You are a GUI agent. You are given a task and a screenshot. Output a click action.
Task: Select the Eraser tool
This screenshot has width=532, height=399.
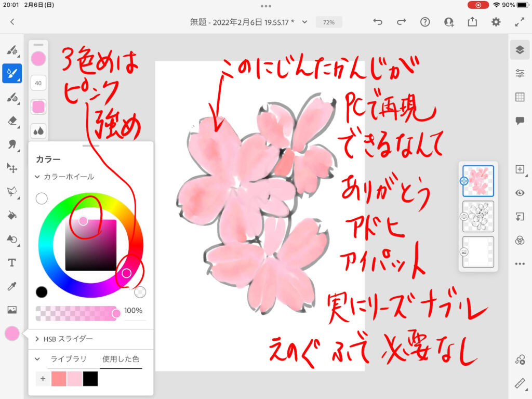click(11, 121)
